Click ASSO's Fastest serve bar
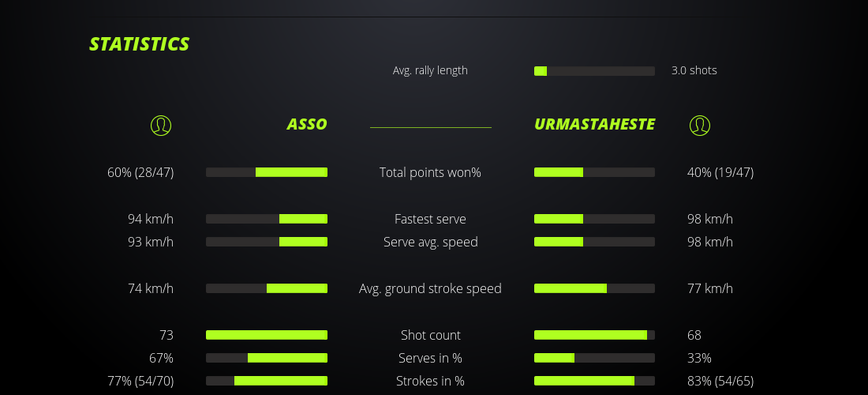 [x=267, y=219]
